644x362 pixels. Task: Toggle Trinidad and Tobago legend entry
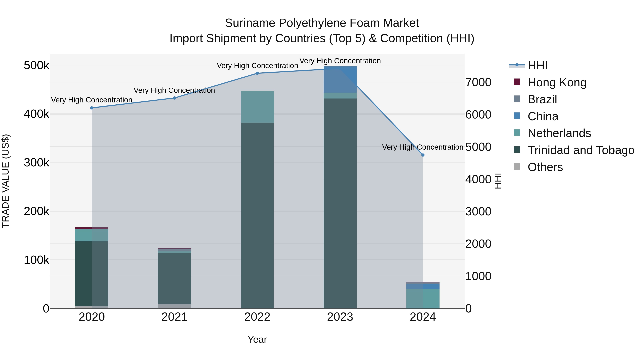point(574,150)
